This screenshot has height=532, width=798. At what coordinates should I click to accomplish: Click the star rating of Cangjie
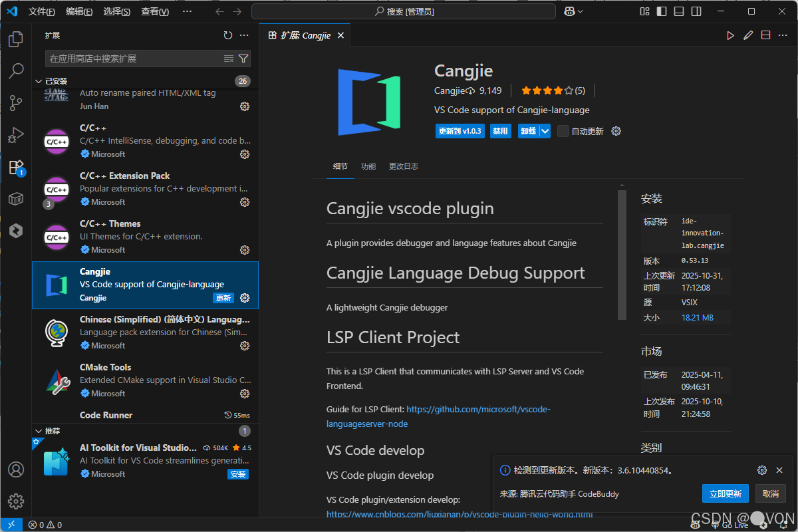pos(553,90)
